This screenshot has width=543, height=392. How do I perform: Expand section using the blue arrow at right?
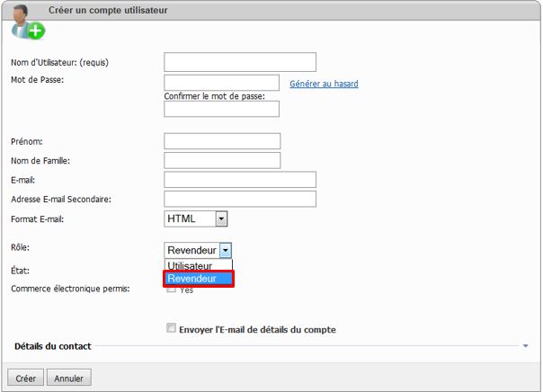point(526,345)
